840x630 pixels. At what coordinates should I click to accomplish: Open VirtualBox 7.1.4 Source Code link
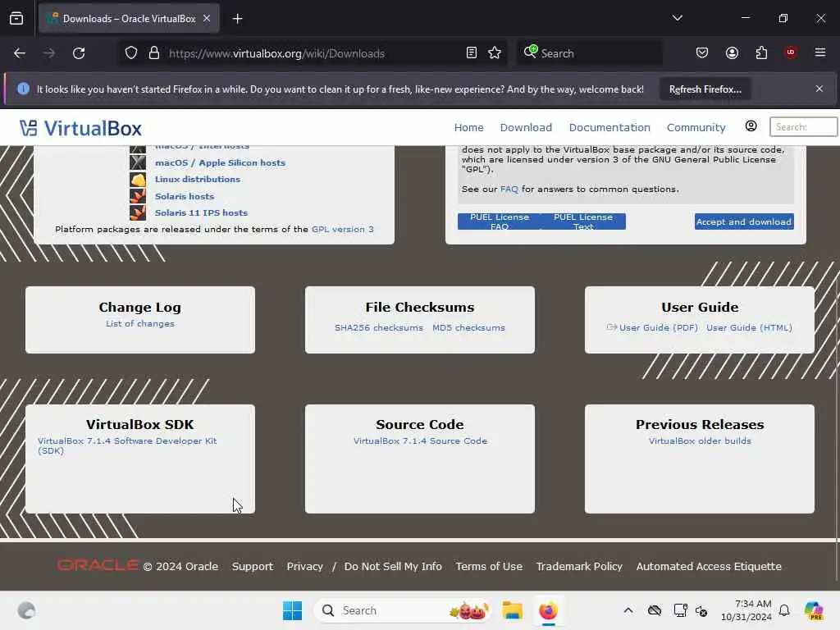(420, 441)
